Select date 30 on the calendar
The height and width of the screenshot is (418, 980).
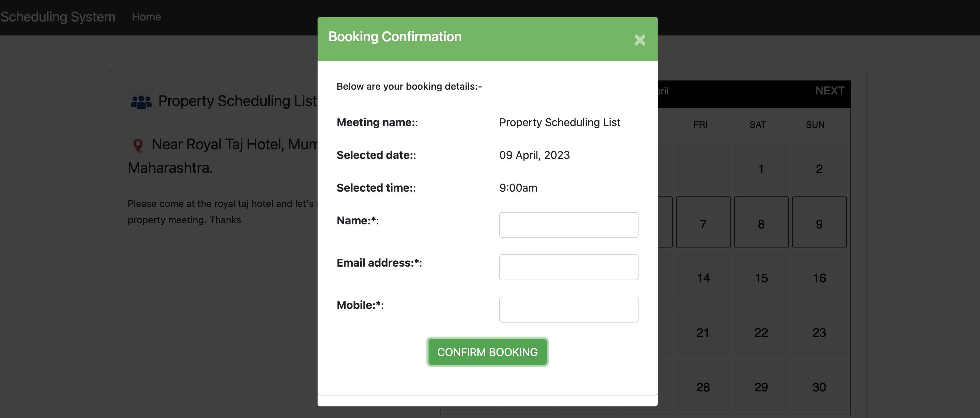819,387
